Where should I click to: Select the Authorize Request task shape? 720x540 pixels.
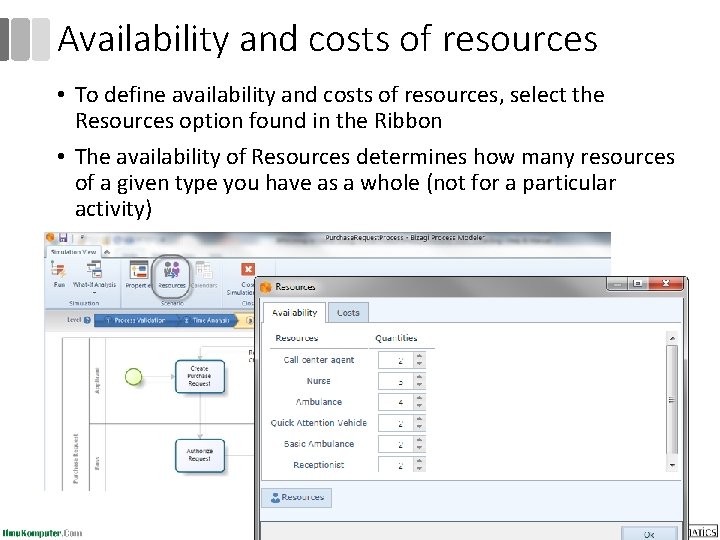(x=200, y=456)
